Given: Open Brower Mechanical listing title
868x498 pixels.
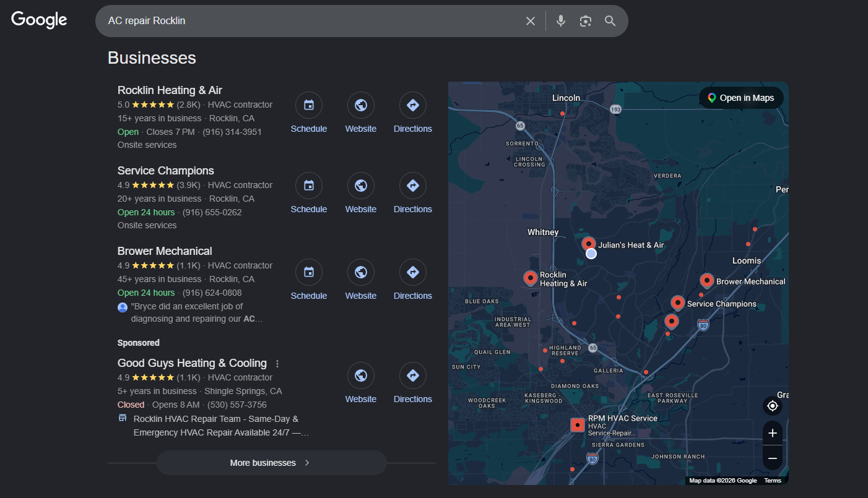Looking at the screenshot, I should point(165,251).
